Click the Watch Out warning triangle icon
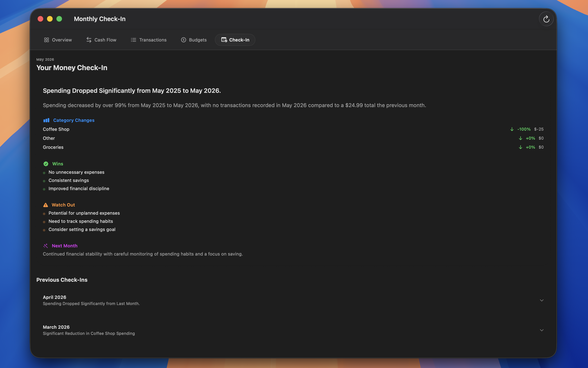The height and width of the screenshot is (368, 588). tap(46, 205)
